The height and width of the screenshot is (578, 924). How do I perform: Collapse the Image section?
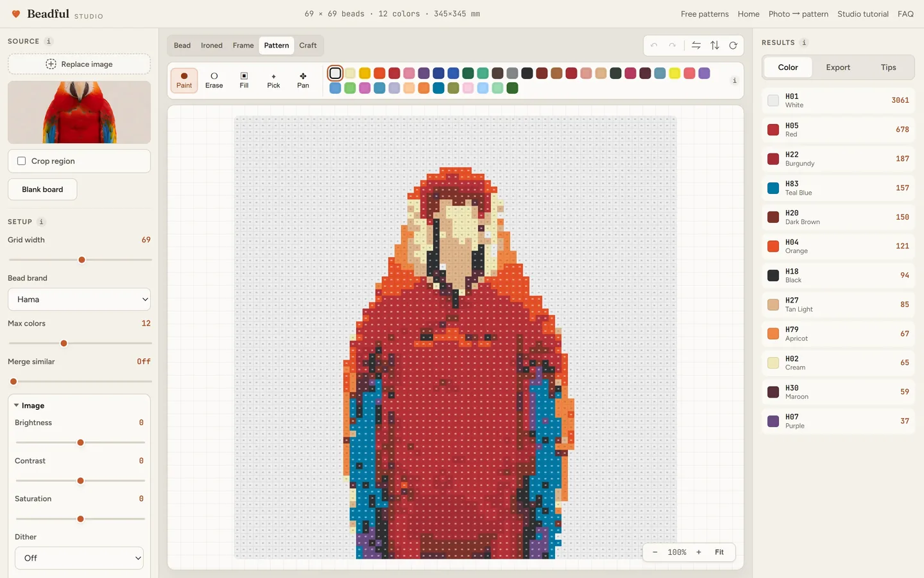click(30, 406)
